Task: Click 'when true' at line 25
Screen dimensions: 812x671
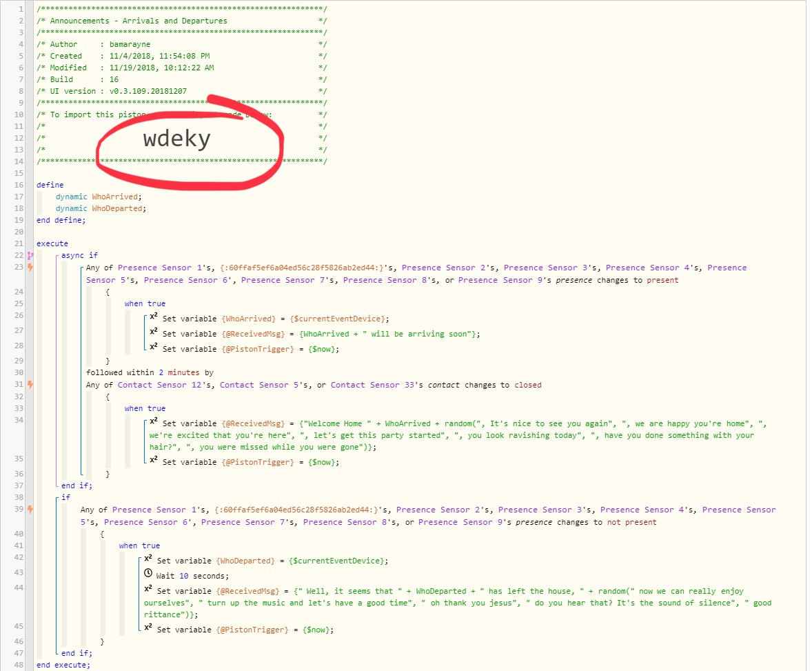Action: (145, 303)
